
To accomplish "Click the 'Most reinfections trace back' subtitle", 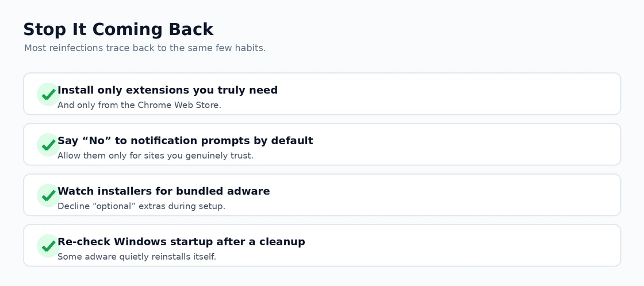I will (x=145, y=48).
